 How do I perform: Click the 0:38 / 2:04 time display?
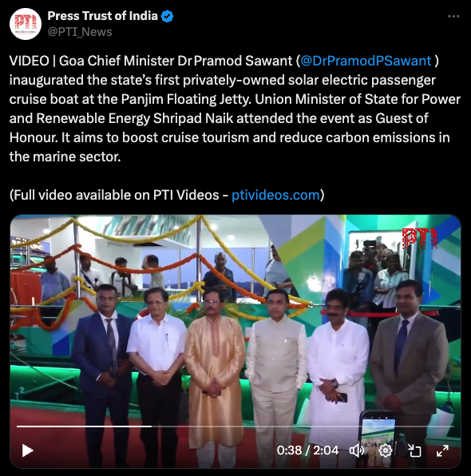coord(307,450)
